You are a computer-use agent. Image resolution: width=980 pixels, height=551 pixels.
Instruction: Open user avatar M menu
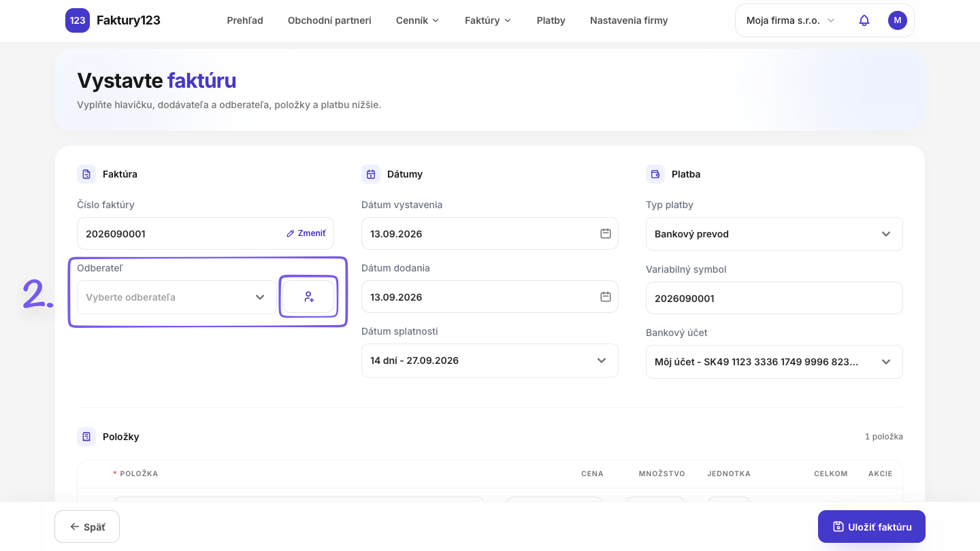(x=898, y=20)
